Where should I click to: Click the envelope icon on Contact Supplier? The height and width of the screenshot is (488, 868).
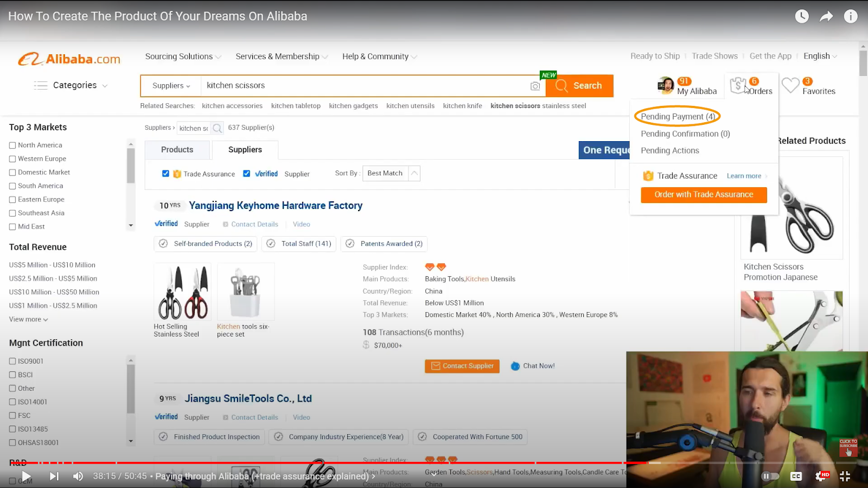click(x=436, y=366)
